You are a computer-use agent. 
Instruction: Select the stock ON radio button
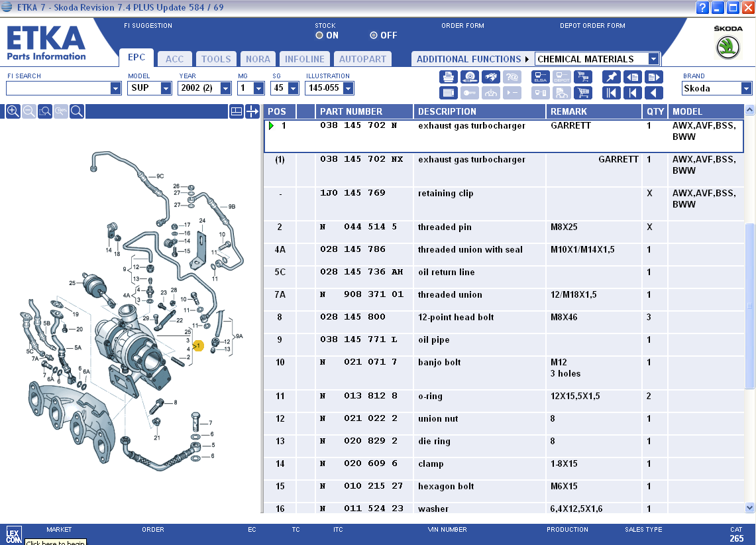click(319, 35)
